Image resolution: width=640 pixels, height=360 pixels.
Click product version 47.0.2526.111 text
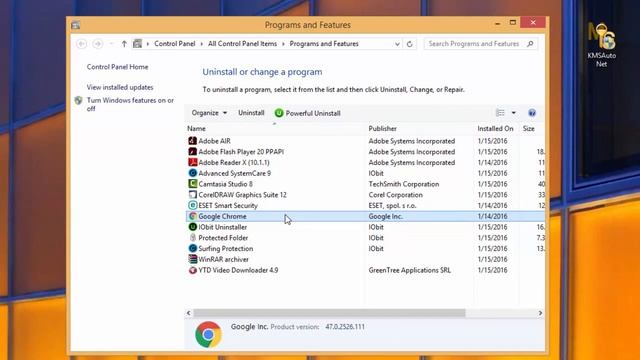pos(345,327)
